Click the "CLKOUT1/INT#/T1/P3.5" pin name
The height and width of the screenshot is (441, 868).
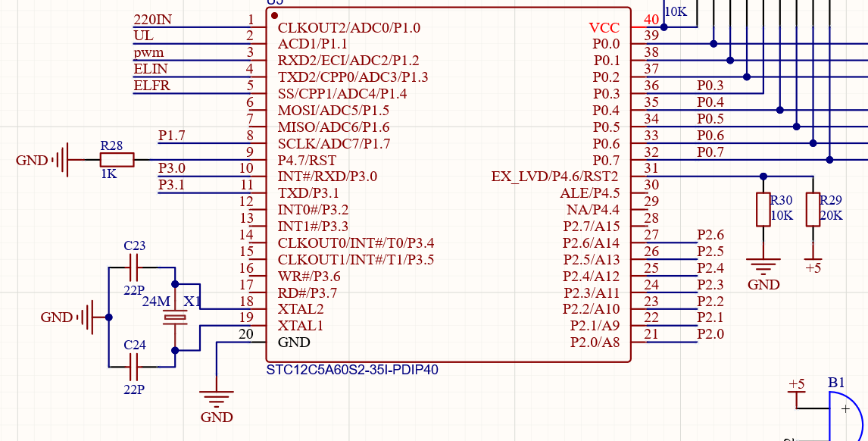356,260
